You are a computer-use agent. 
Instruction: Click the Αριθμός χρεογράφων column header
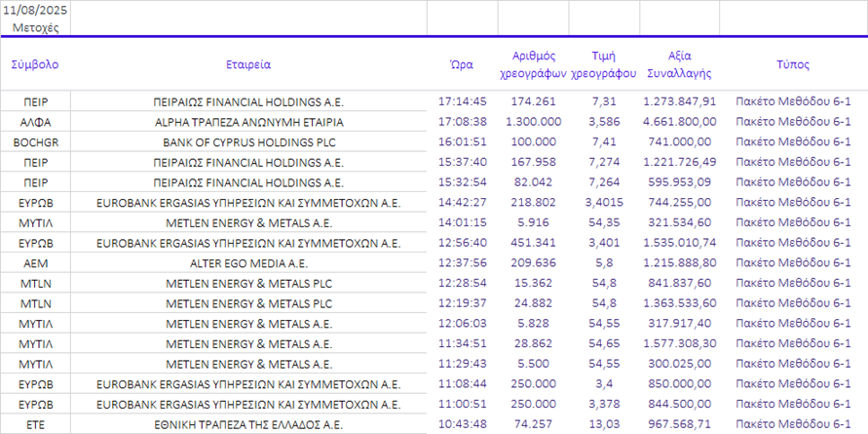533,64
